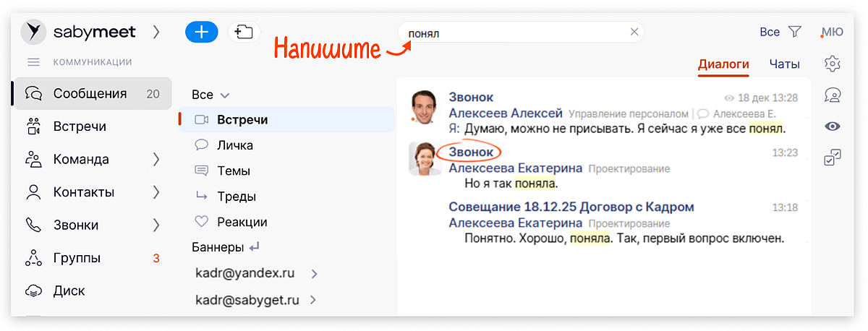The width and height of the screenshot is (868, 331).
Task: Switch to the Диалоги tab
Action: pos(723,64)
